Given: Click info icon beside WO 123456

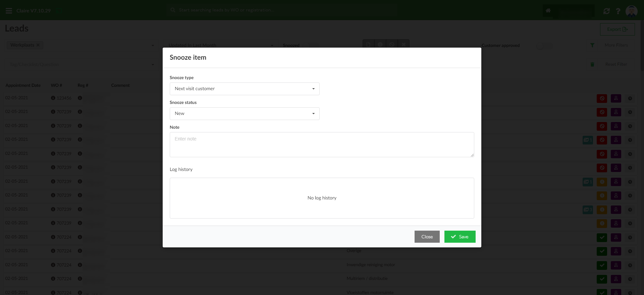Looking at the screenshot, I should tap(53, 98).
